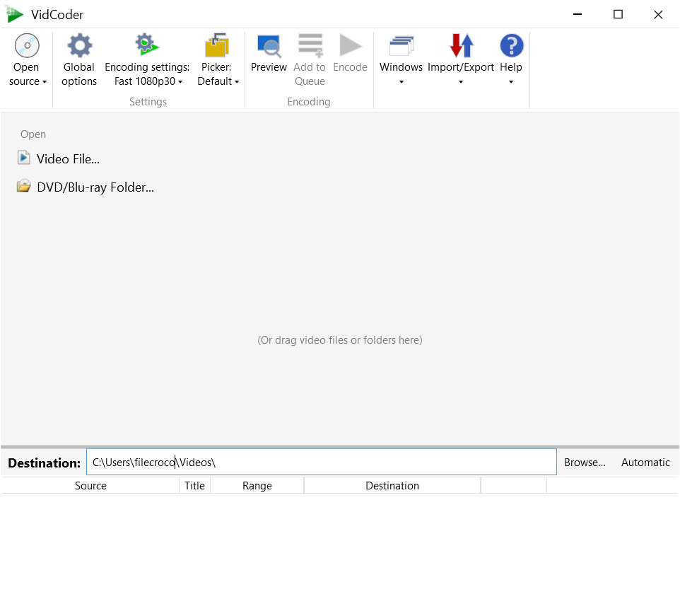Click the Encode play icon
Screen dimensions: 680x616
[350, 45]
